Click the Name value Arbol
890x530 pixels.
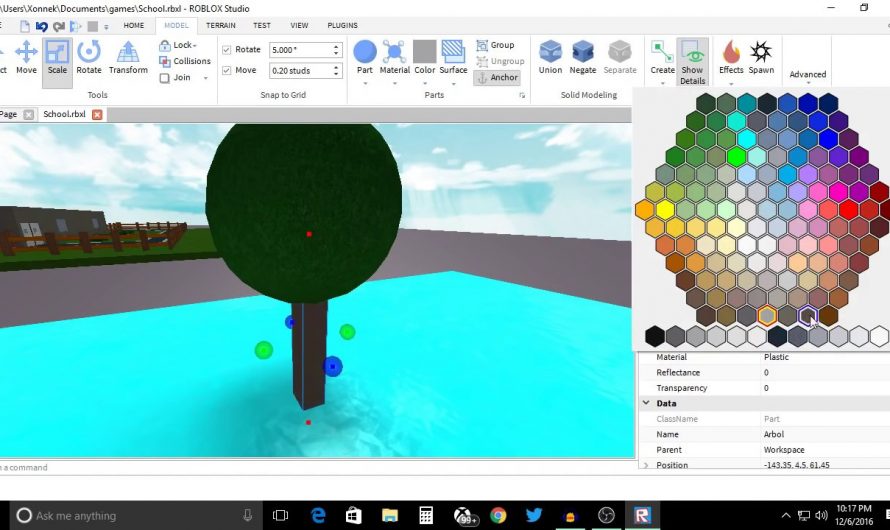(x=774, y=434)
